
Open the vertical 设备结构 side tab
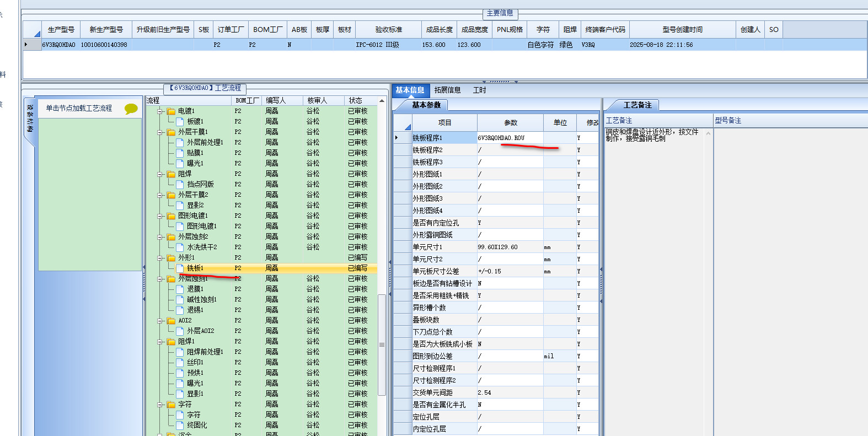click(30, 119)
